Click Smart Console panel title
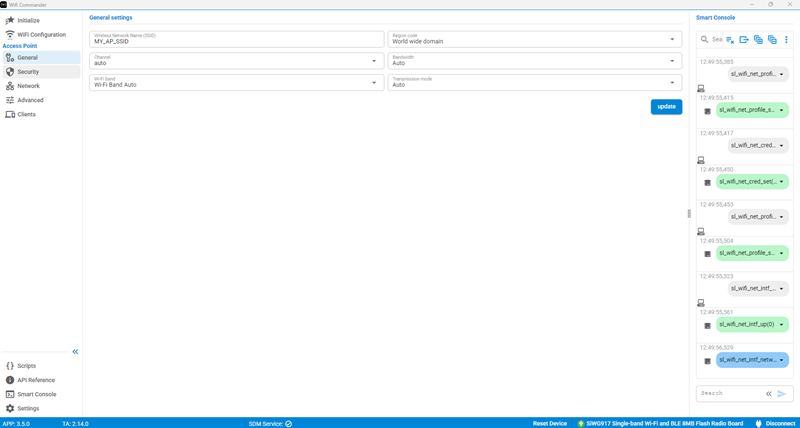The width and height of the screenshot is (800, 428). coord(715,17)
